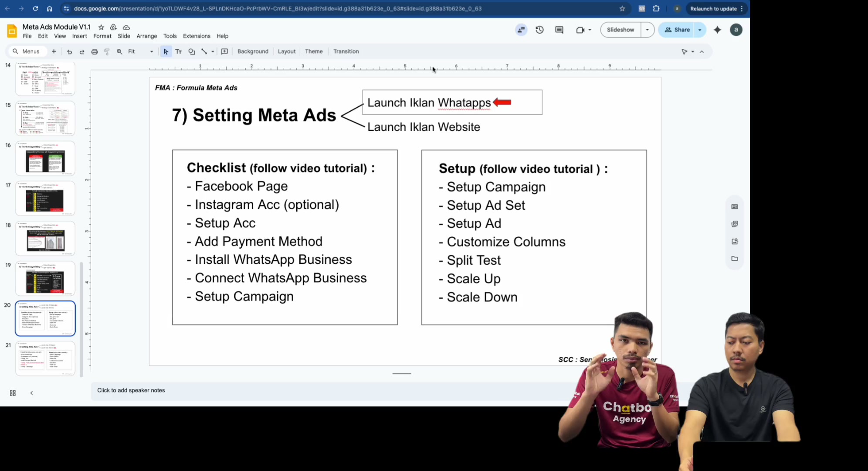Image resolution: width=868 pixels, height=471 pixels.
Task: Open new slide layout plus button
Action: [54, 51]
